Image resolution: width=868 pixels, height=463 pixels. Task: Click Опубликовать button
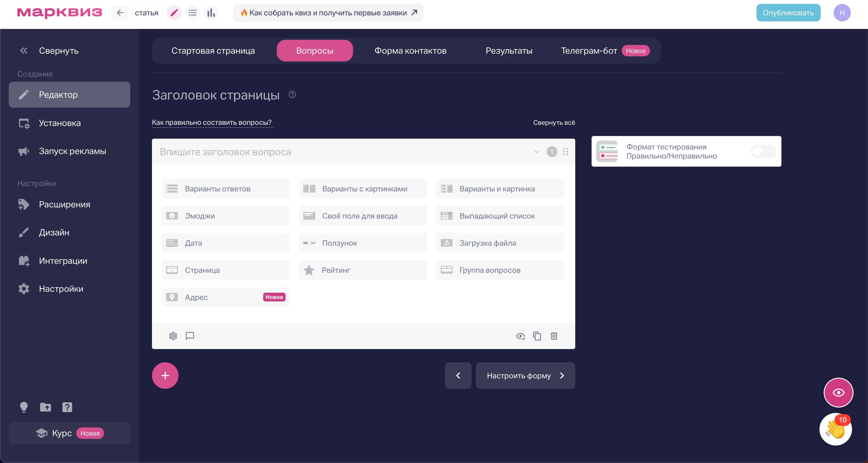788,13
